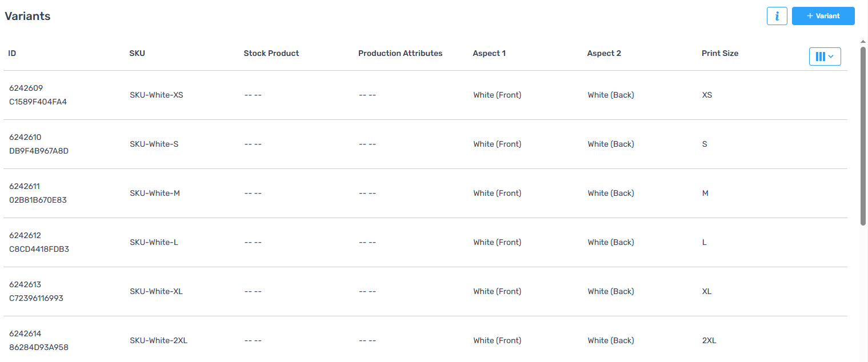
Task: Open the column visibility dropdown
Action: [825, 57]
